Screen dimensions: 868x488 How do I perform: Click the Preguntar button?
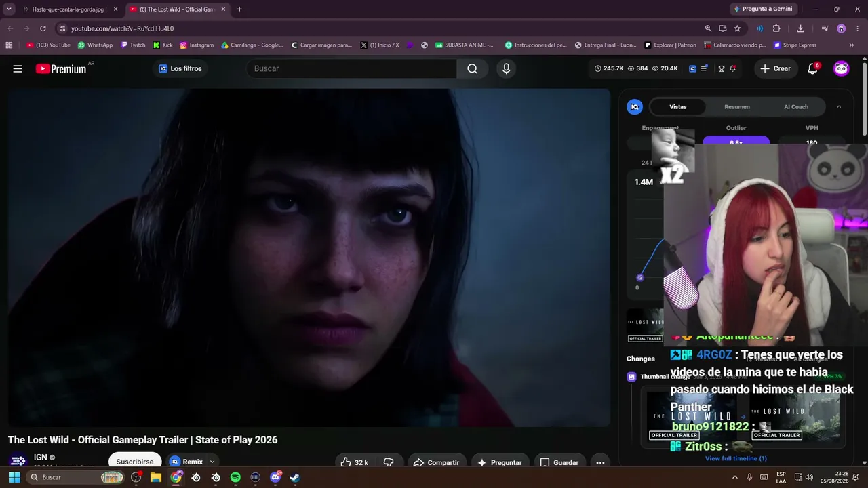coord(500,462)
